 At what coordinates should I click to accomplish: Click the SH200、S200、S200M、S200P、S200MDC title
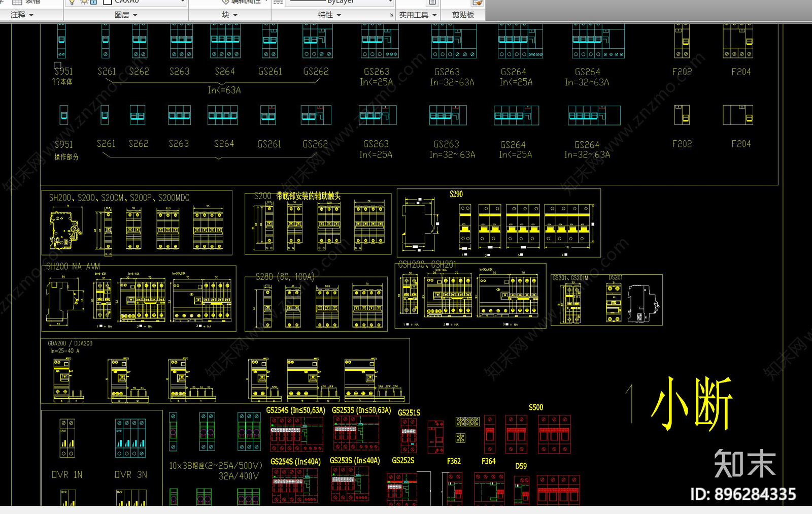119,198
